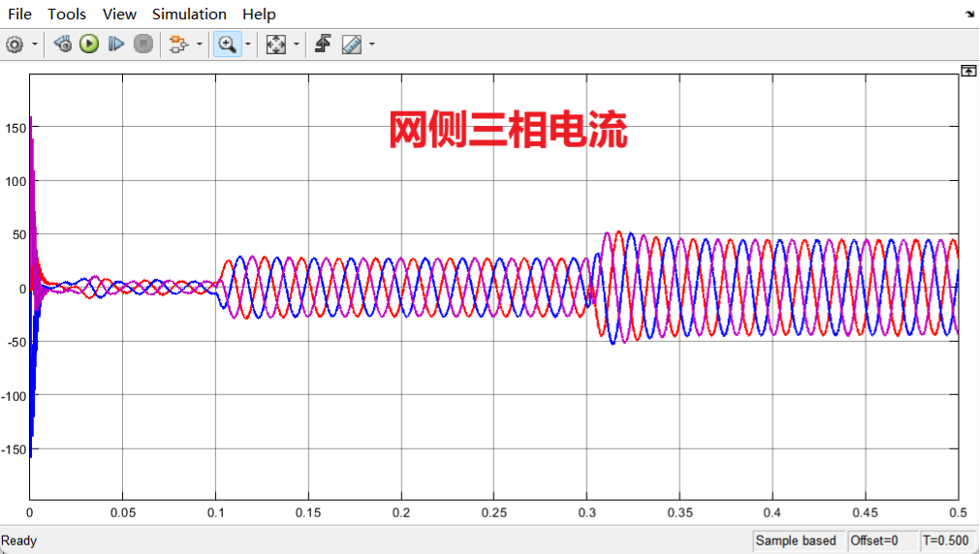Click the Ready status text

pyautogui.click(x=18, y=540)
